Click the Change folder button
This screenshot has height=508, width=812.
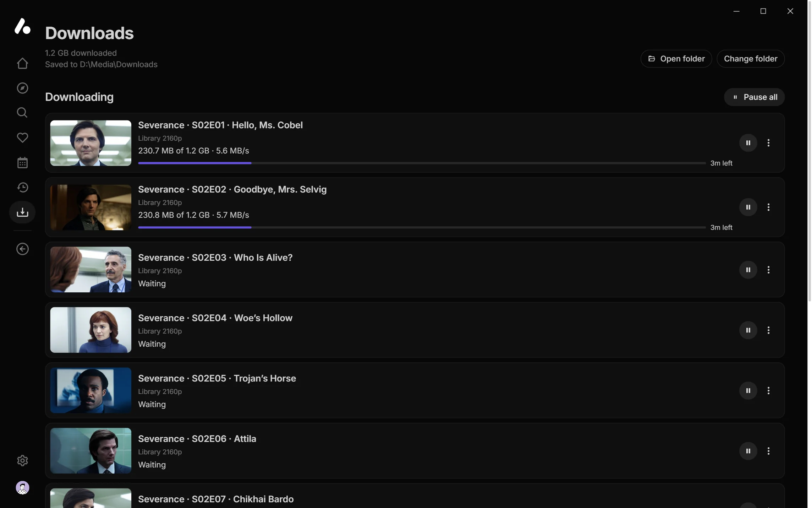click(751, 59)
